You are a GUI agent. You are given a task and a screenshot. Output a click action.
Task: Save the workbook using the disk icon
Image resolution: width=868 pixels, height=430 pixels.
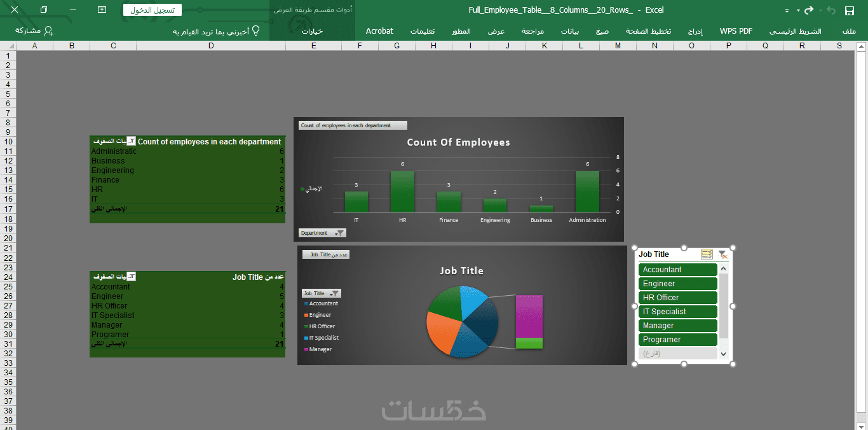point(850,10)
